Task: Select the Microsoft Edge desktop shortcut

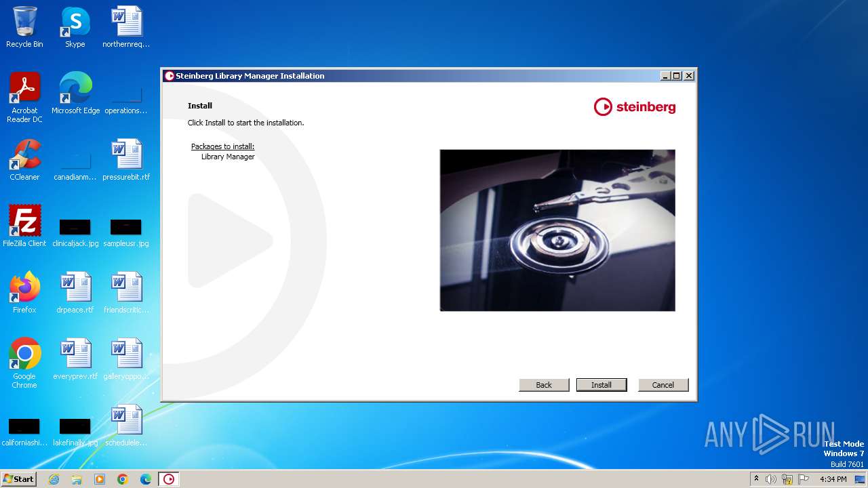Action: (75, 94)
